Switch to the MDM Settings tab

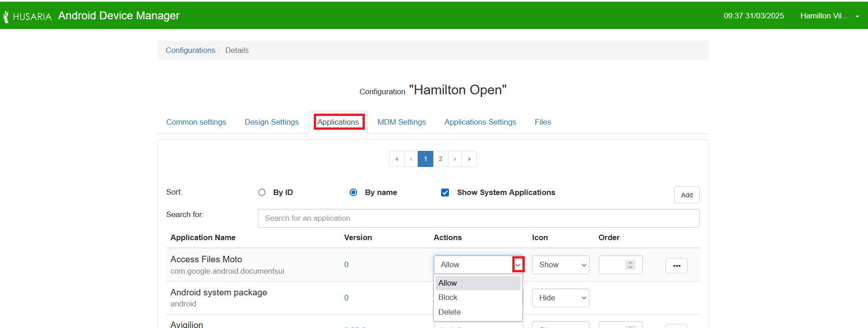(402, 122)
